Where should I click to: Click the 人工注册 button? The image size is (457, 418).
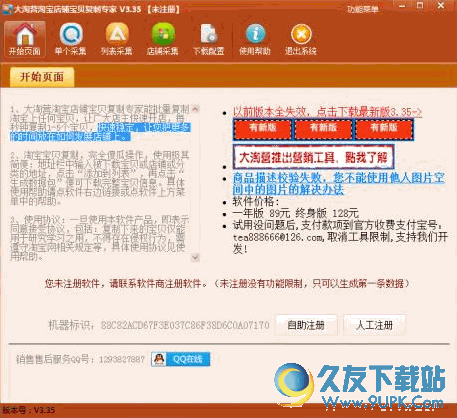click(374, 325)
